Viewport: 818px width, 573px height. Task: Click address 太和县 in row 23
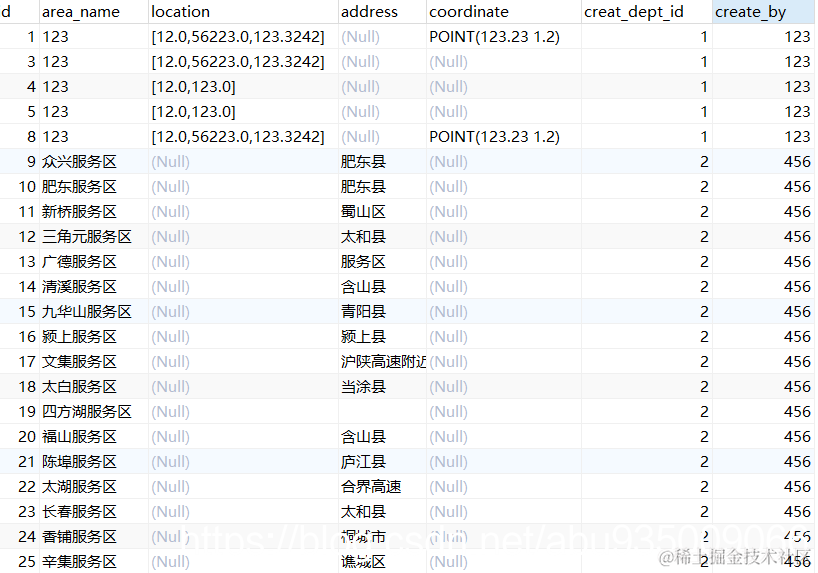[x=363, y=512]
